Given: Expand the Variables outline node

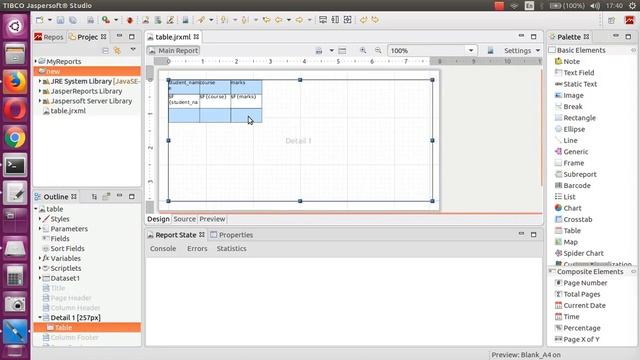Looking at the screenshot, I should [x=40, y=258].
